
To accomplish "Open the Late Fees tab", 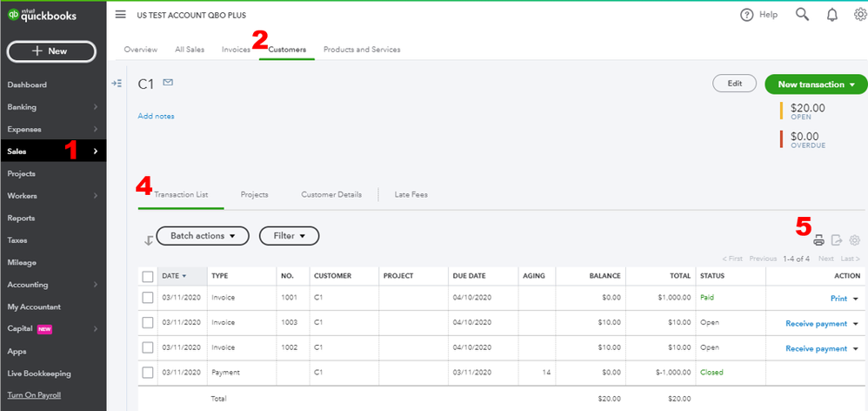I will (x=411, y=195).
